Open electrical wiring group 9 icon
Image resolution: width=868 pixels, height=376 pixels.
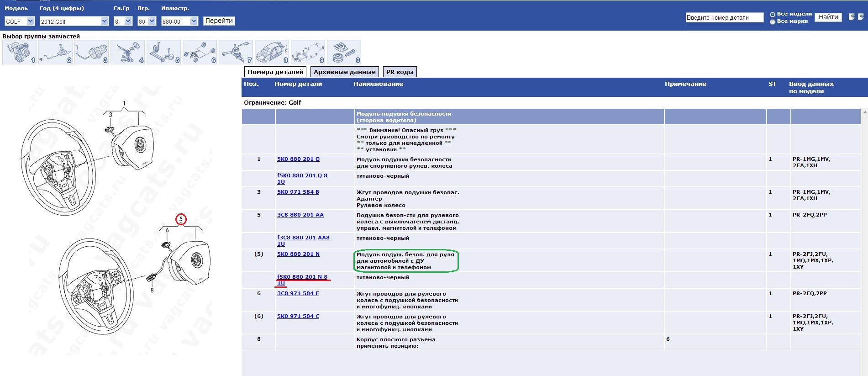(308, 52)
